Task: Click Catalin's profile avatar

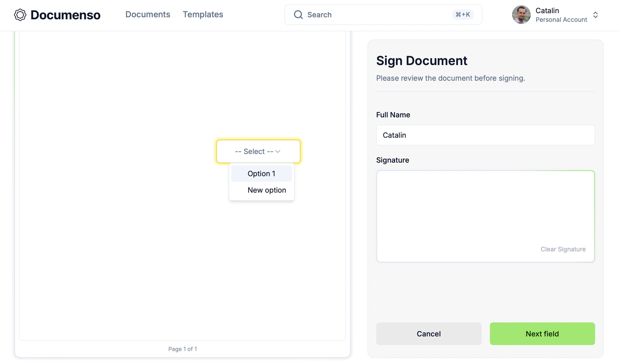Action: pyautogui.click(x=521, y=15)
